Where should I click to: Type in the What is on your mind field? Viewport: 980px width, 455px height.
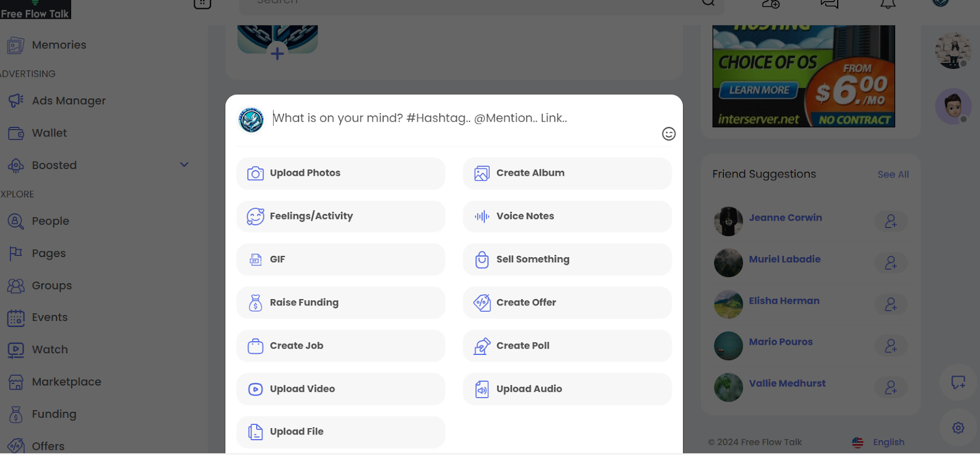click(455, 118)
